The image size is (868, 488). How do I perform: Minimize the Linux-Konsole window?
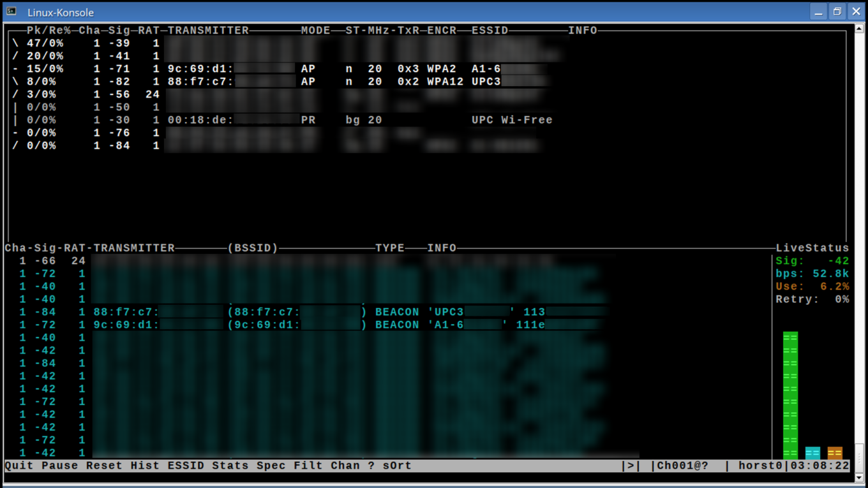coord(818,11)
